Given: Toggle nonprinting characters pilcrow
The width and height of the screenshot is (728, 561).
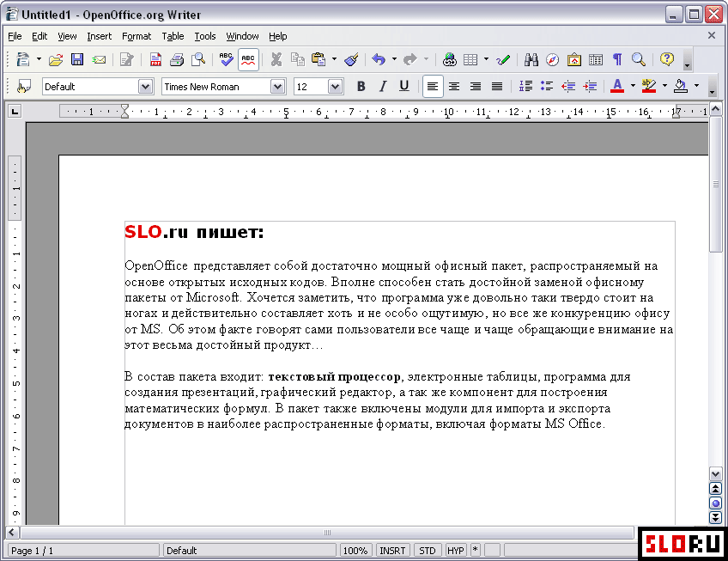Looking at the screenshot, I should click(616, 59).
